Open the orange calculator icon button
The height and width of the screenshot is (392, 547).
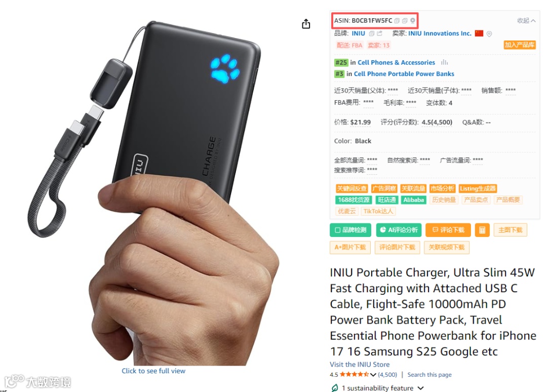(482, 230)
